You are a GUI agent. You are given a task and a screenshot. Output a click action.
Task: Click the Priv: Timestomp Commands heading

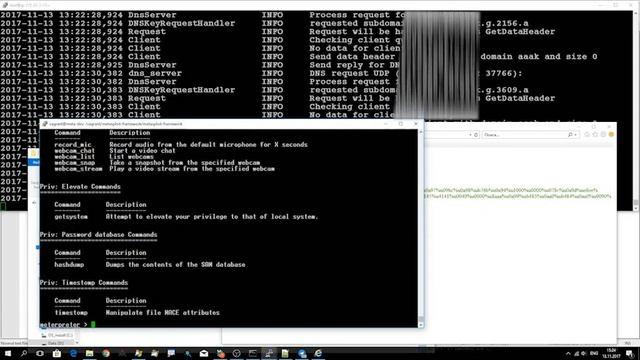point(84,283)
